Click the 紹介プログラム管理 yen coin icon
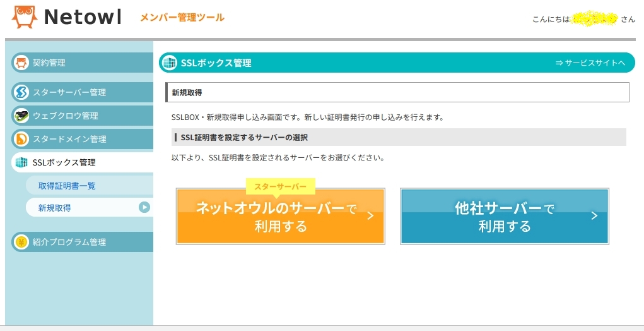Image resolution: width=644 pixels, height=331 pixels. point(21,242)
